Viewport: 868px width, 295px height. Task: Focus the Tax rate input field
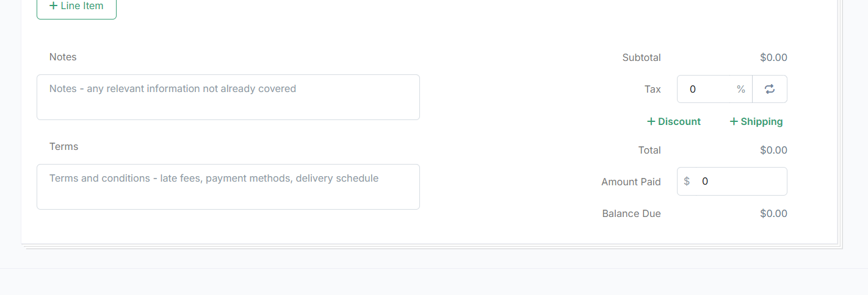709,89
